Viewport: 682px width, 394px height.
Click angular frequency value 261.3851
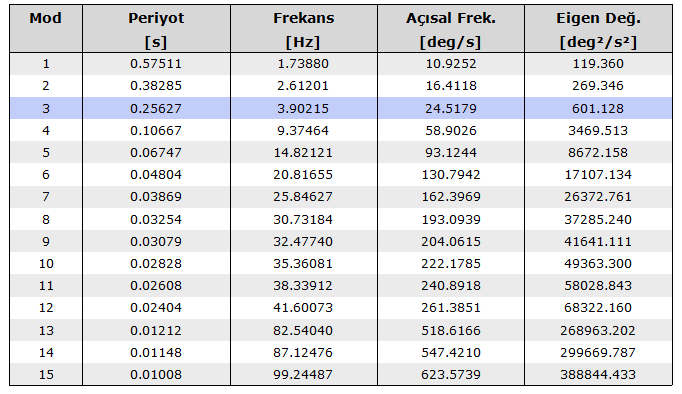pos(451,308)
